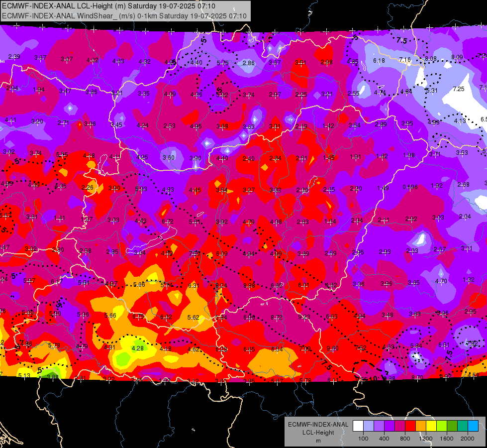The width and height of the screenshot is (487, 448).
Task: Click the wind shear value 8.88
Action: click(249, 285)
